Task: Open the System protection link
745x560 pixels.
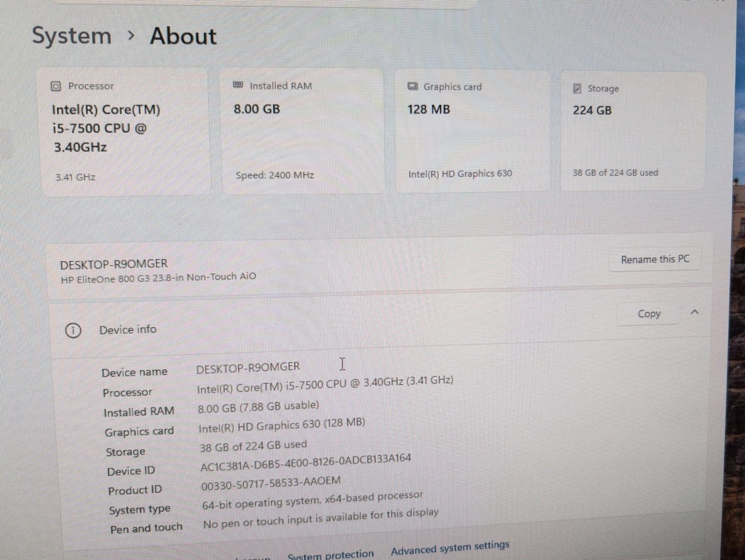Action: click(x=330, y=555)
